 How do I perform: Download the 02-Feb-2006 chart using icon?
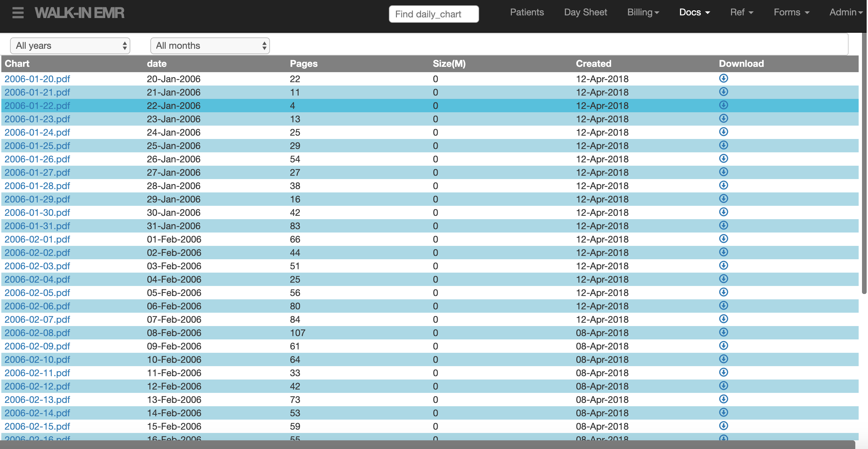point(723,252)
